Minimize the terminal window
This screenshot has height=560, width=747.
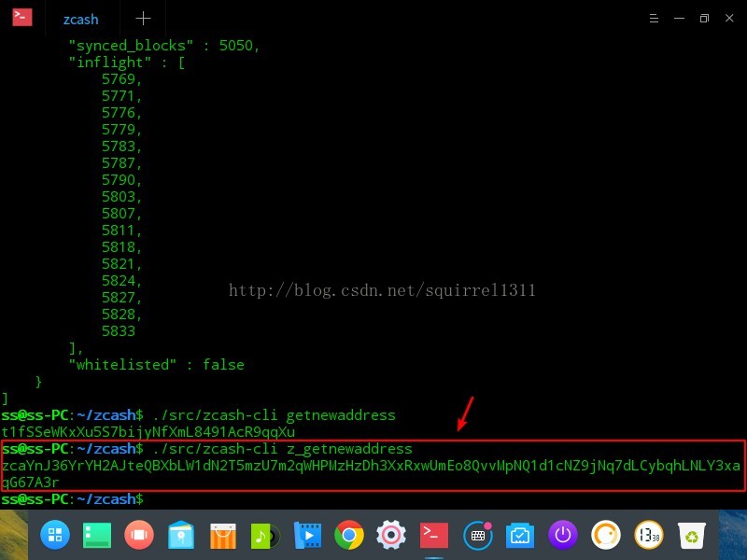click(680, 18)
